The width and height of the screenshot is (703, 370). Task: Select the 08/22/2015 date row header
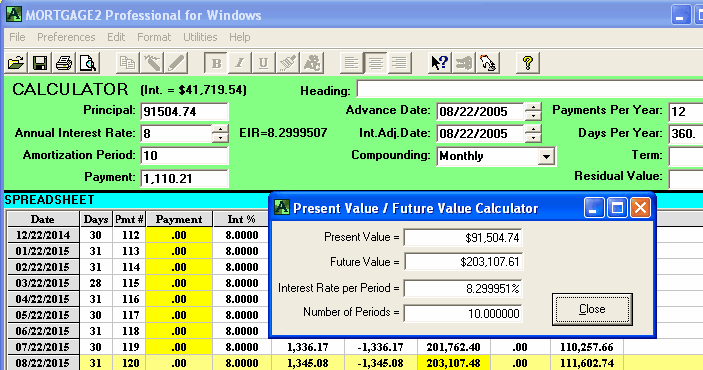tap(43, 363)
